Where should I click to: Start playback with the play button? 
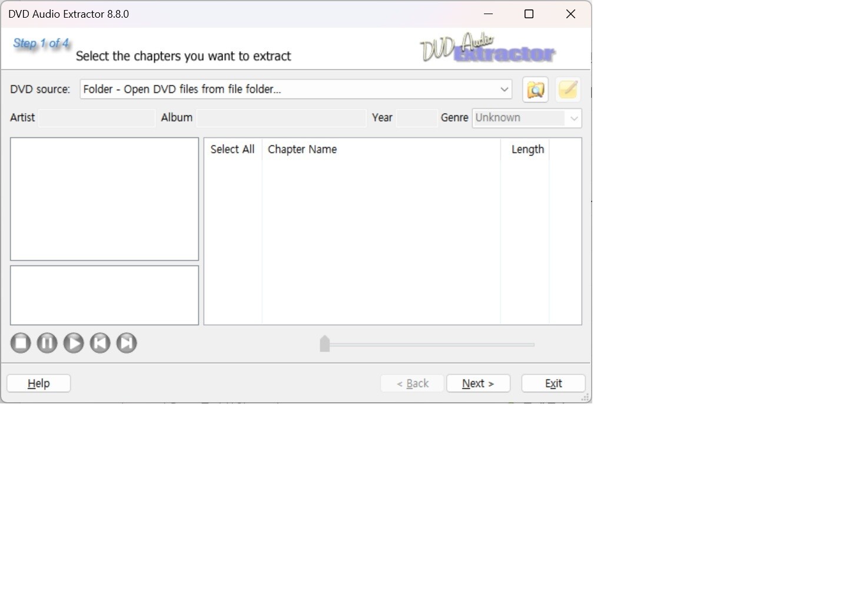74,343
